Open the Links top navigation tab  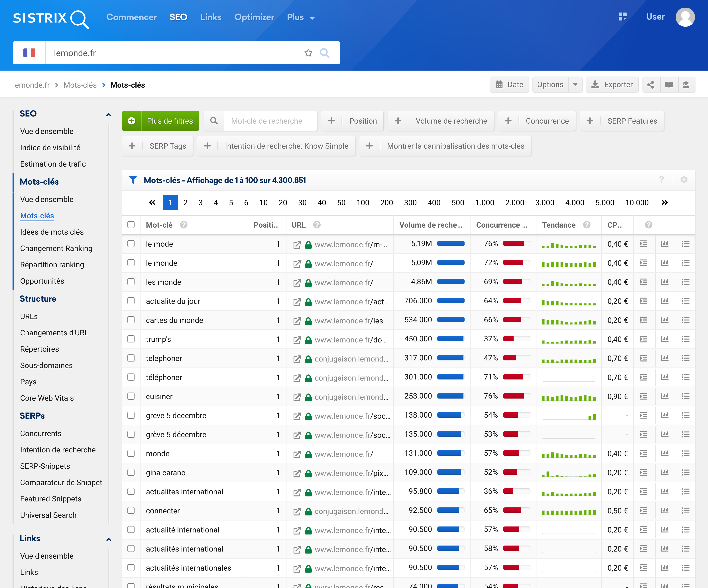[x=211, y=17]
